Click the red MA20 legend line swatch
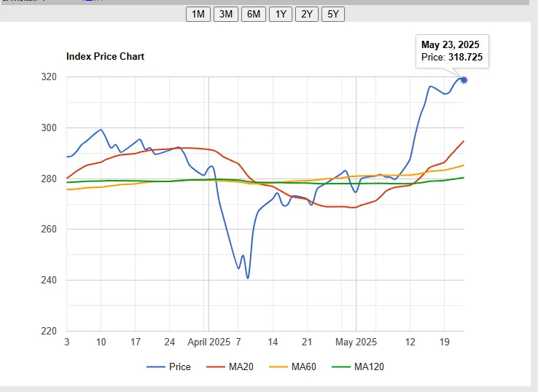The width and height of the screenshot is (538, 392). (x=216, y=367)
